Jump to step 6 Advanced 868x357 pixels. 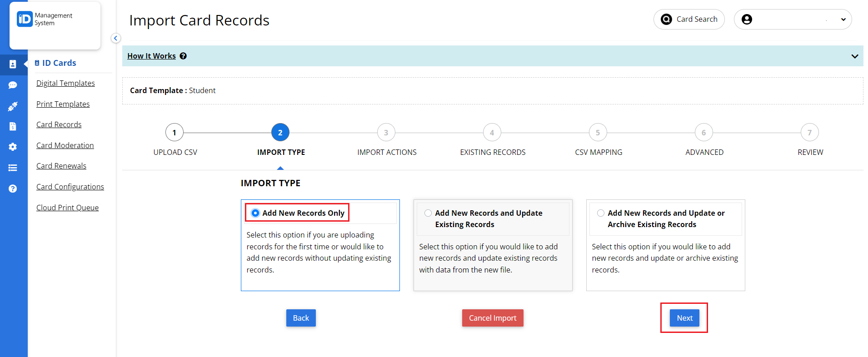[704, 133]
